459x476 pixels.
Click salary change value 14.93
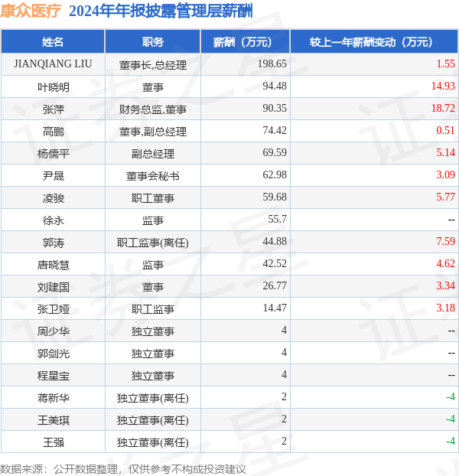pyautogui.click(x=443, y=86)
